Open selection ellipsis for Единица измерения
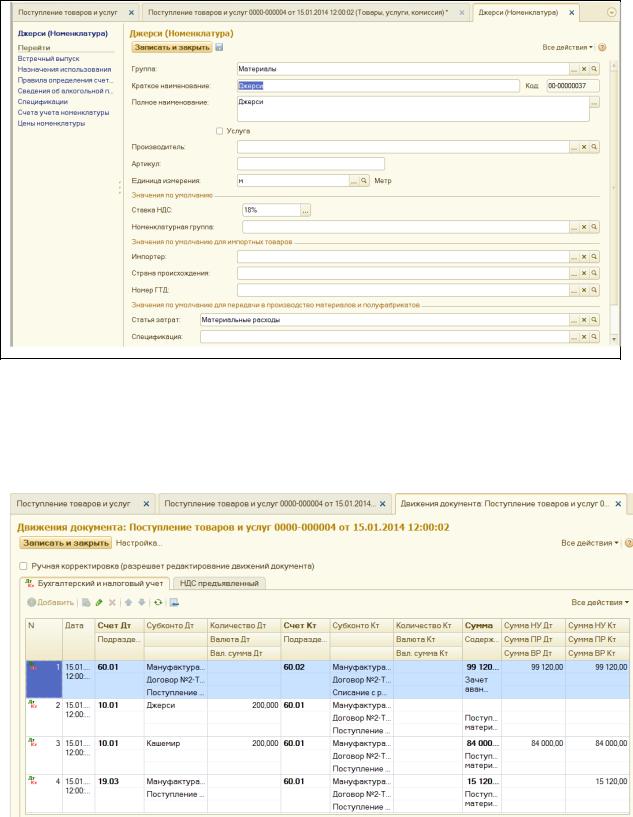The height and width of the screenshot is (817, 633). point(354,181)
